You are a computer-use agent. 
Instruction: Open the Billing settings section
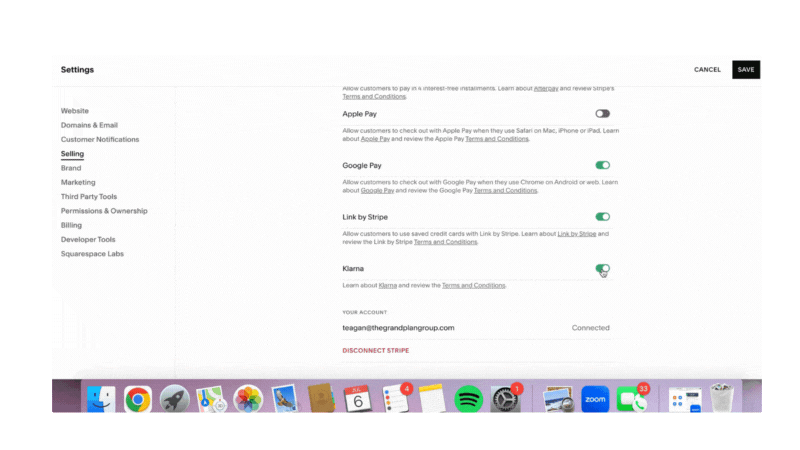coord(71,225)
